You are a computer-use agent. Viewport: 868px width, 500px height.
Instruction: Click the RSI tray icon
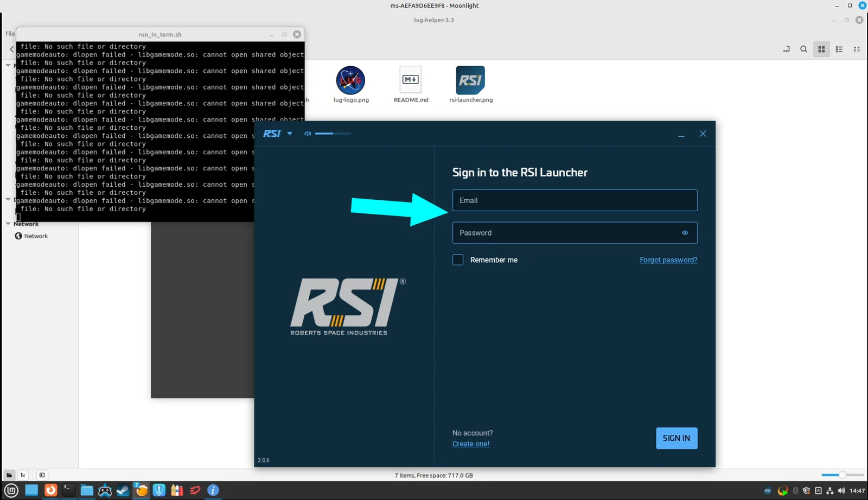pos(768,491)
